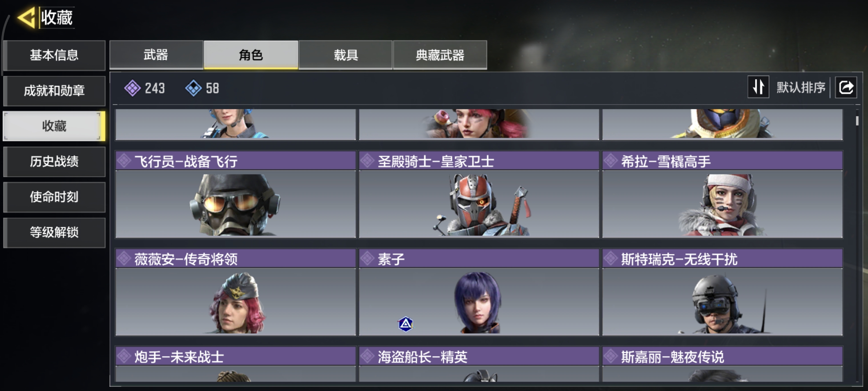The width and height of the screenshot is (868, 391).
Task: Switch to the 武器 tab
Action: click(x=156, y=55)
